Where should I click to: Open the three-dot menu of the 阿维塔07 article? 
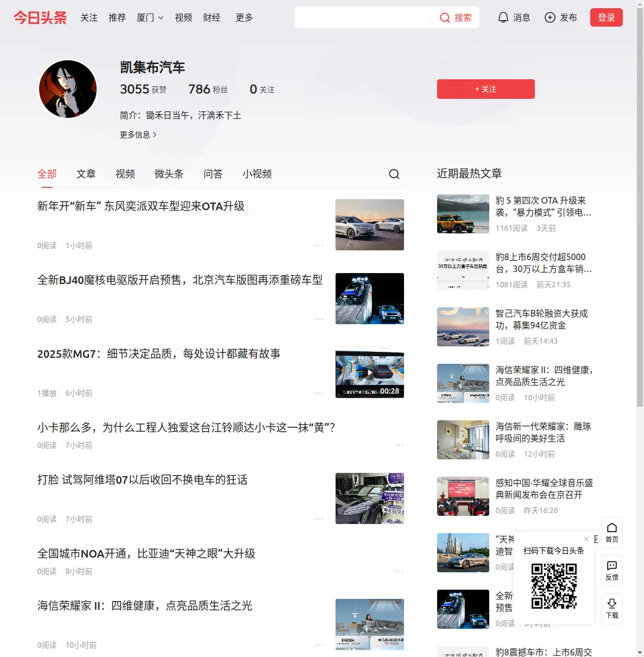(x=319, y=519)
